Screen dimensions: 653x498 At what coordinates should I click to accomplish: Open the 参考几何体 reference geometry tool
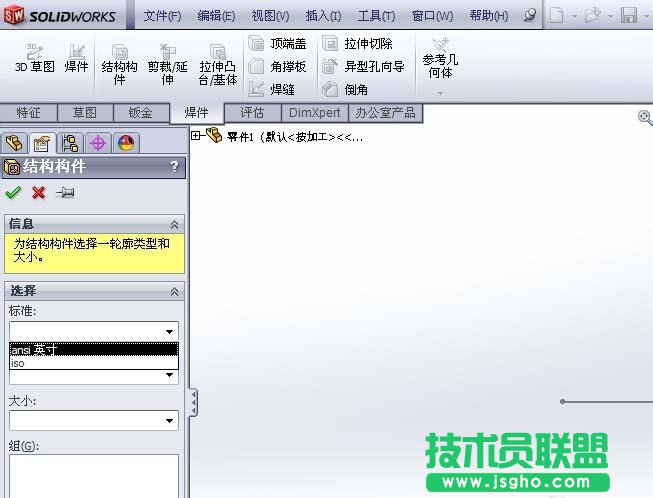pyautogui.click(x=440, y=58)
